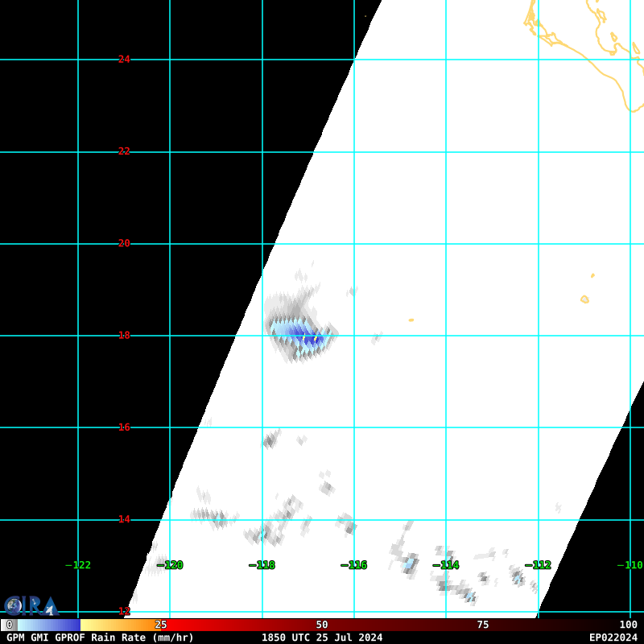This screenshot has height=644, width=644.
Task: Click the 0 value on the color scale
Action: pyautogui.click(x=9, y=625)
